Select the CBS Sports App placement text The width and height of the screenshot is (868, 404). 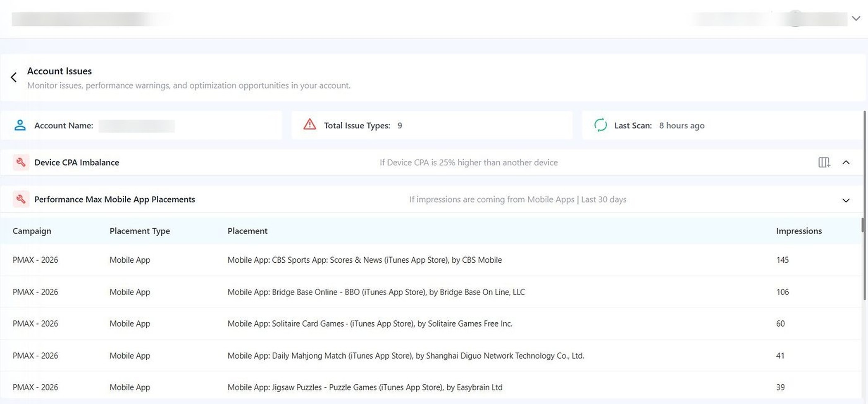365,260
